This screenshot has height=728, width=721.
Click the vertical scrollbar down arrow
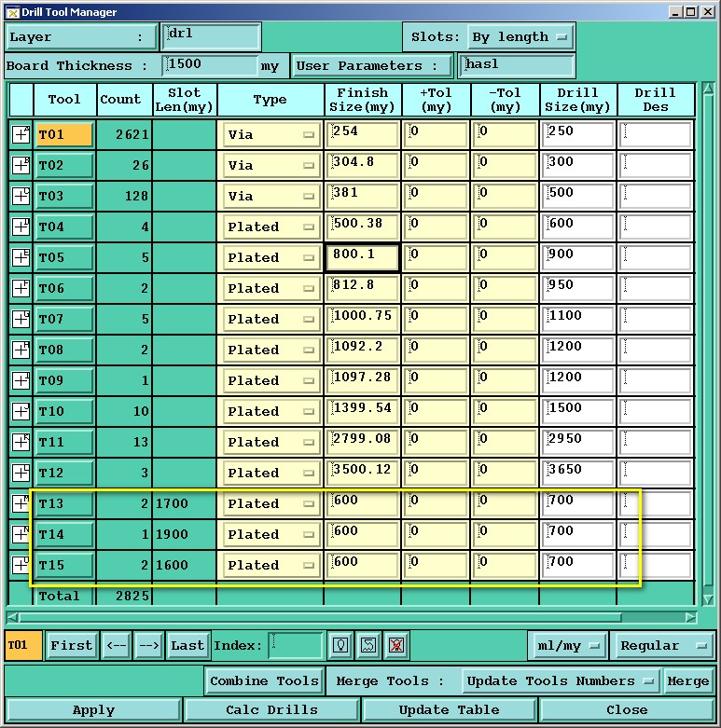click(709, 599)
